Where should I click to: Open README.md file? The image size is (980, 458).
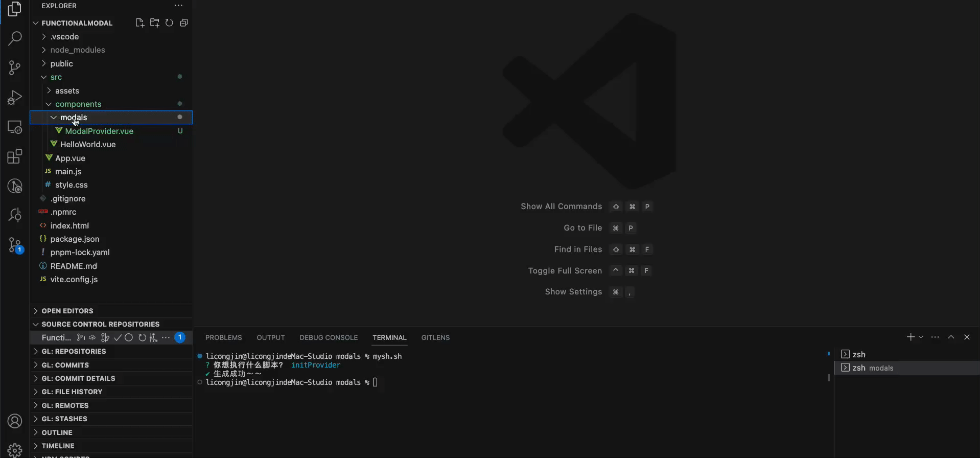[x=111, y=266]
